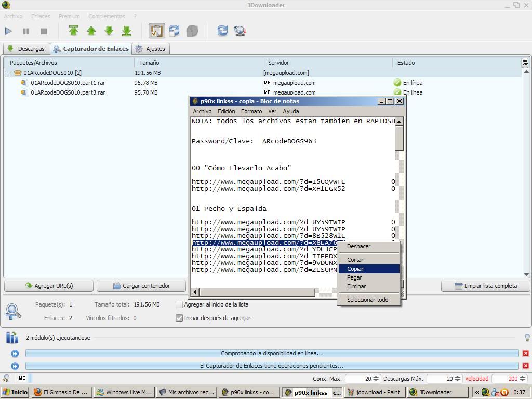
Task: Open jdownload - Paint taskbar item
Action: point(374,392)
